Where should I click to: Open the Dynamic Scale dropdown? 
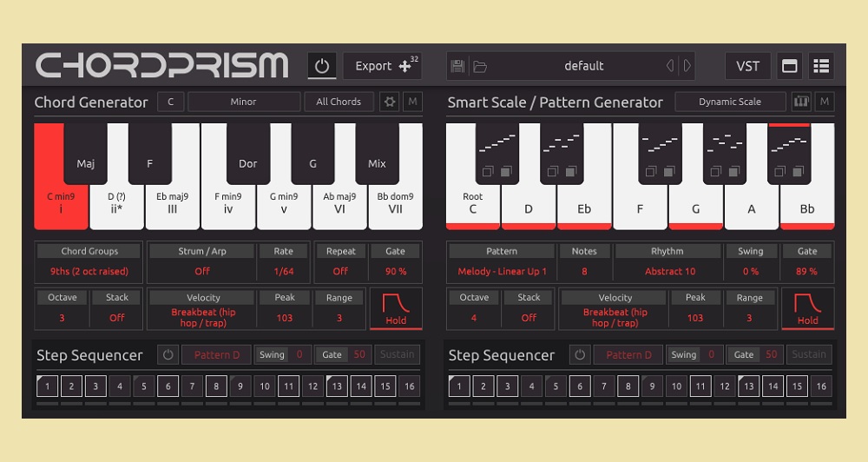click(x=730, y=102)
